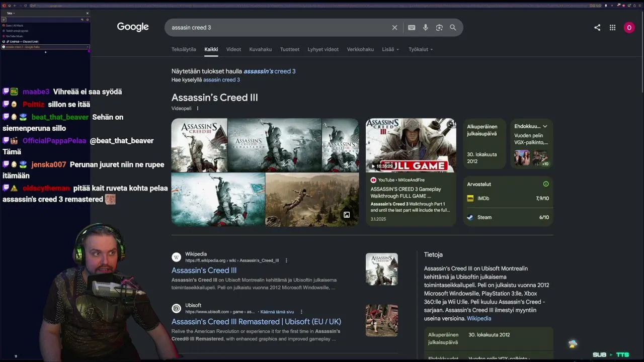Open the Wikipedia result cover thumbnail

coord(381,269)
